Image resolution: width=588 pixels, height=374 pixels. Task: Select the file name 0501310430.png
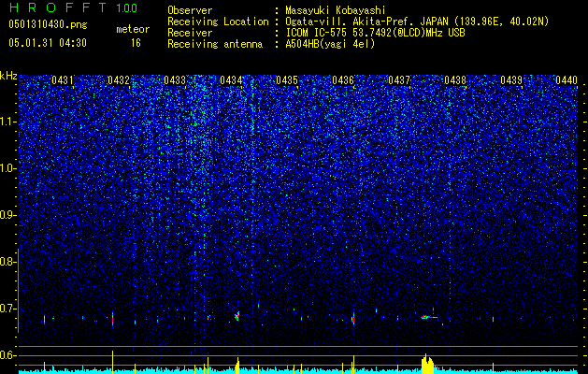click(48, 24)
